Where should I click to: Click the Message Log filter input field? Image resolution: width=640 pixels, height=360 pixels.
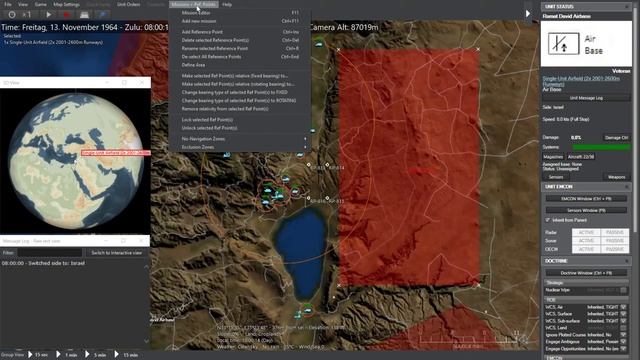tap(50, 253)
